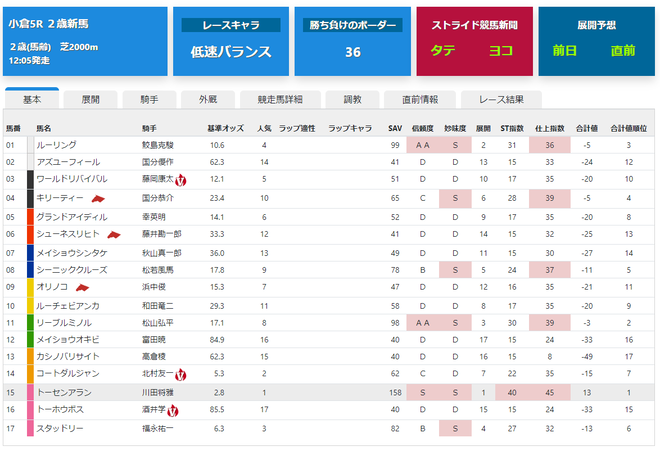Click red cap icon beside キリーティー
Image resolution: width=660 pixels, height=451 pixels.
pyautogui.click(x=98, y=199)
